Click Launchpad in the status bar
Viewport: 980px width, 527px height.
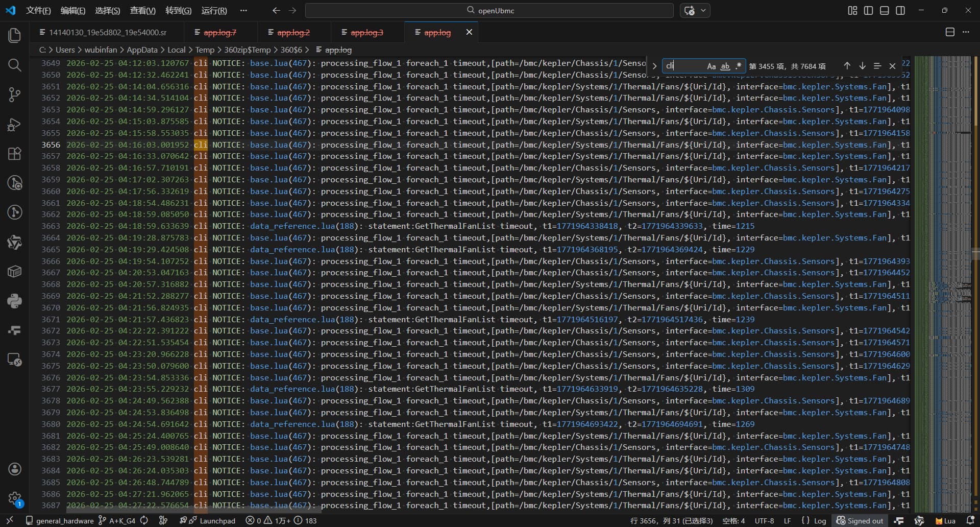(217, 521)
